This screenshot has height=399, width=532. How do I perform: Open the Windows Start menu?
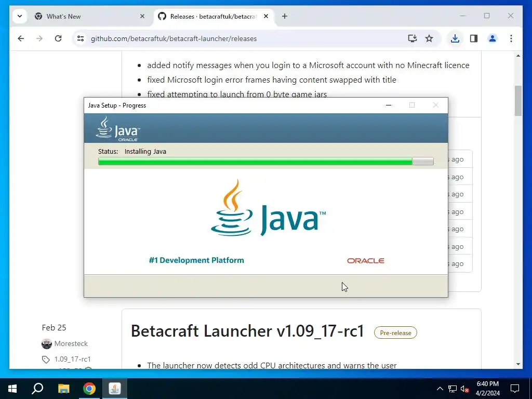(12, 389)
